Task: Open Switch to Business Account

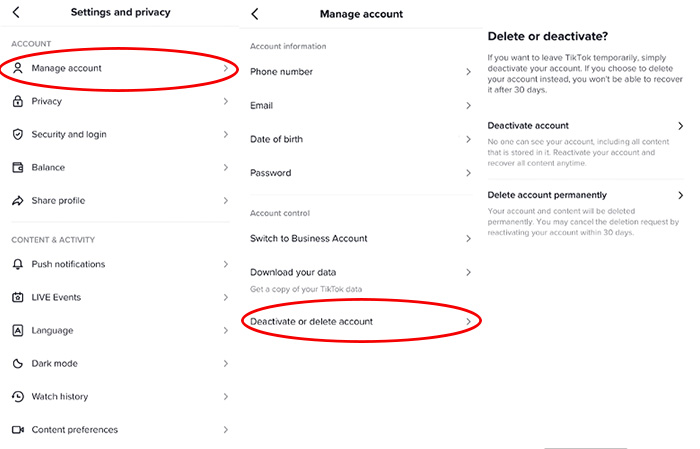Action: pyautogui.click(x=361, y=238)
